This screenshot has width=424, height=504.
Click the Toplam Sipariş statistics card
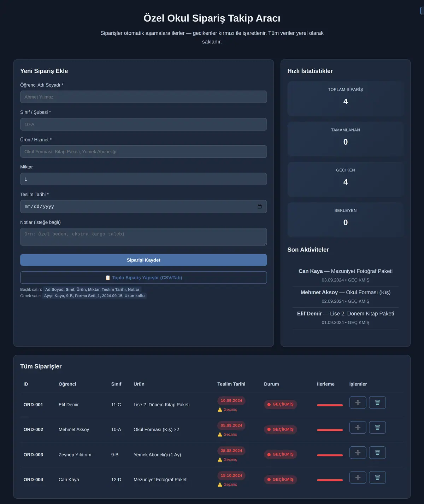pos(346,99)
